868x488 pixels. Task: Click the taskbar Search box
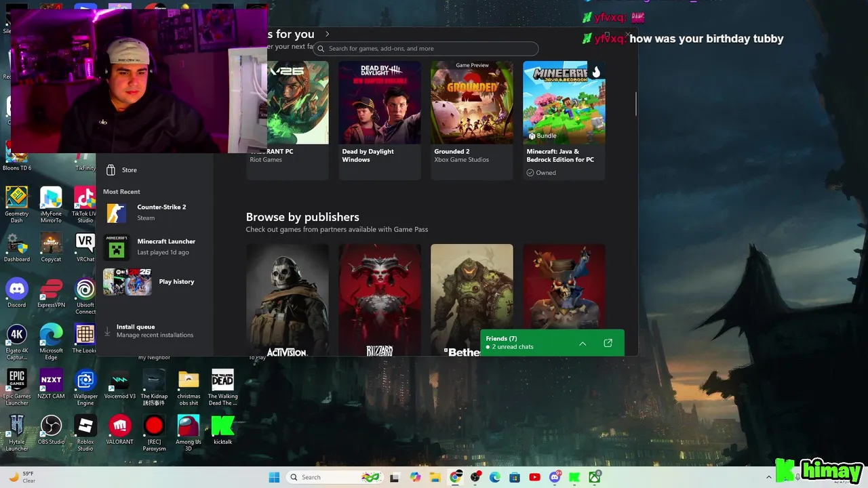tap(334, 477)
